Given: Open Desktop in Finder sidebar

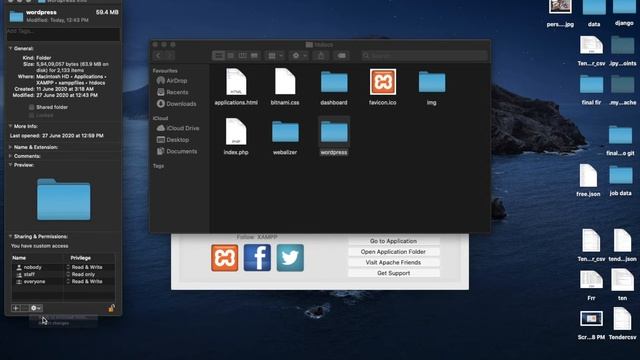Looking at the screenshot, I should [173, 140].
